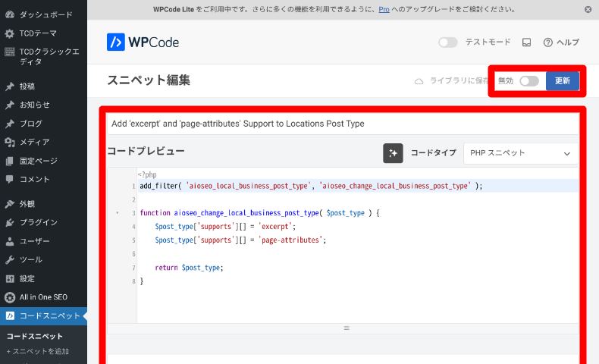Click the cloud icon beside ライブラリに保存

coord(419,81)
